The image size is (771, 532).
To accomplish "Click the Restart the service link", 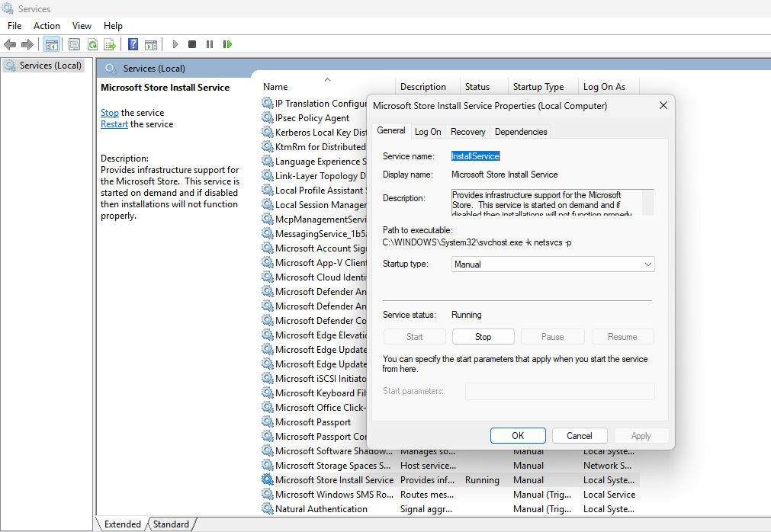I will point(114,124).
